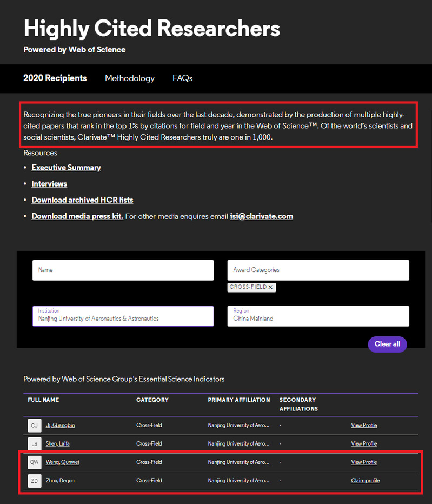Click Download media press kit link
This screenshot has height=504, width=432.
click(x=77, y=216)
